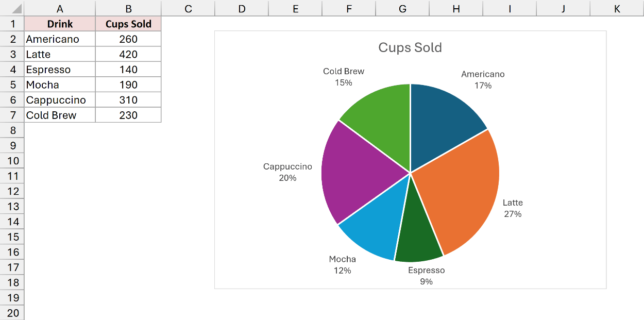Select the Mocha 12% data label
This screenshot has height=320, width=644.
coord(342,264)
